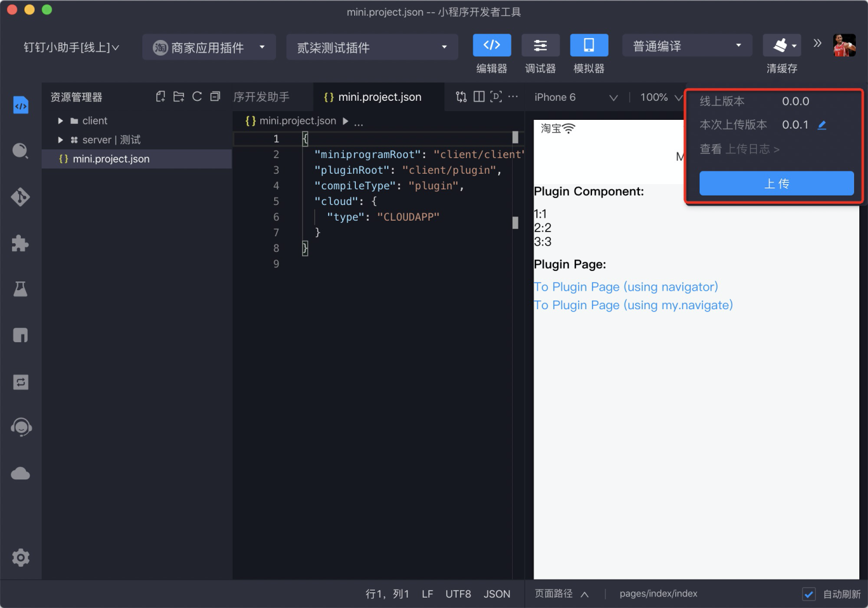Edit the upload version with the pencil icon
Viewport: 868px width, 608px height.
tap(822, 124)
